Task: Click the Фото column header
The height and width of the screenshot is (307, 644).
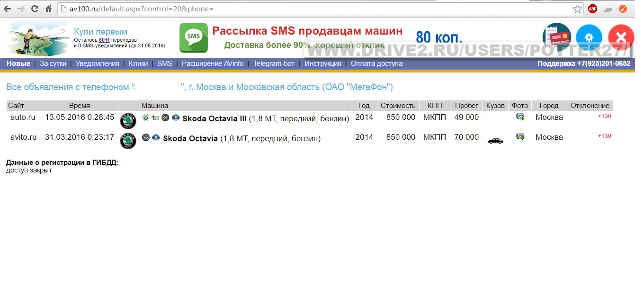Action: click(x=520, y=106)
